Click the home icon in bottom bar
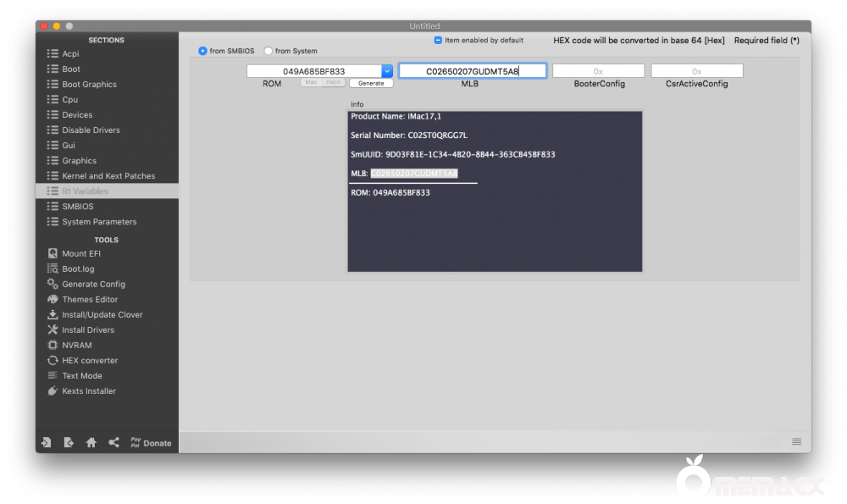 coord(91,442)
